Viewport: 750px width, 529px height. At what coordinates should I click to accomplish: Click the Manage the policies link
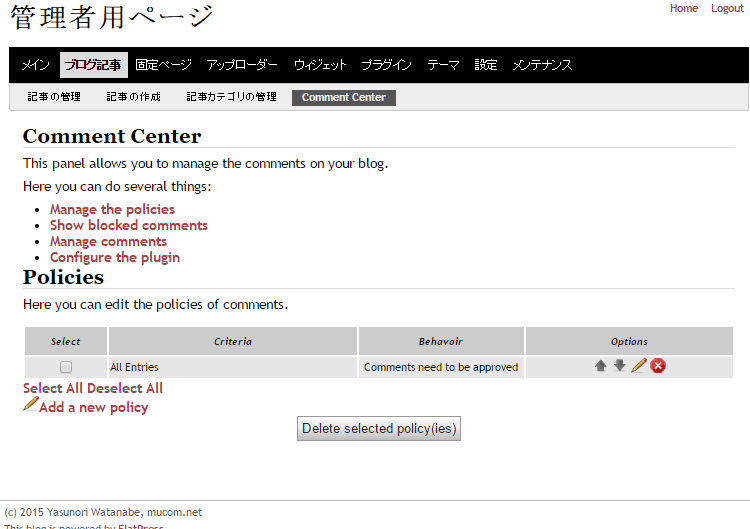pyautogui.click(x=112, y=209)
